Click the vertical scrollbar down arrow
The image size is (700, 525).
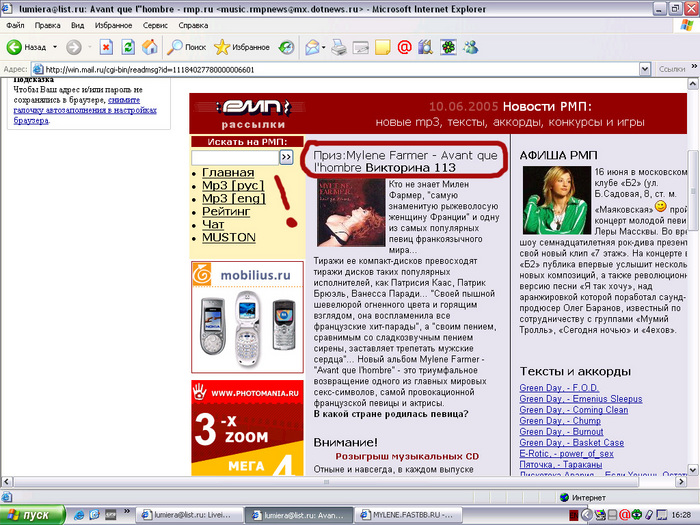click(692, 470)
